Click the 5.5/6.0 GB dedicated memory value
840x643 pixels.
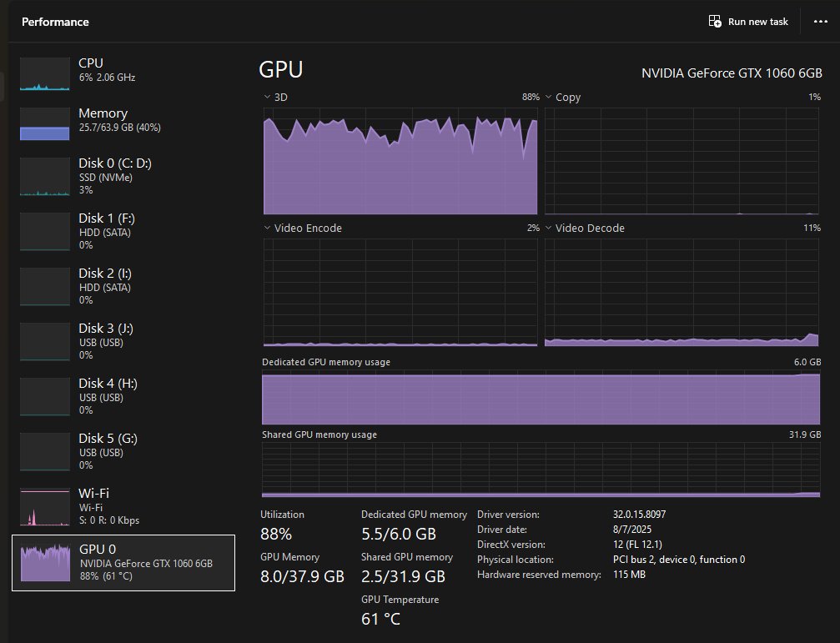click(x=399, y=535)
